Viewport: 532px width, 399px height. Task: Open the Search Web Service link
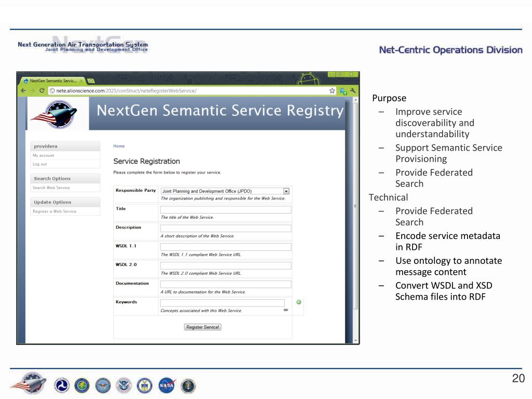pyautogui.click(x=51, y=188)
